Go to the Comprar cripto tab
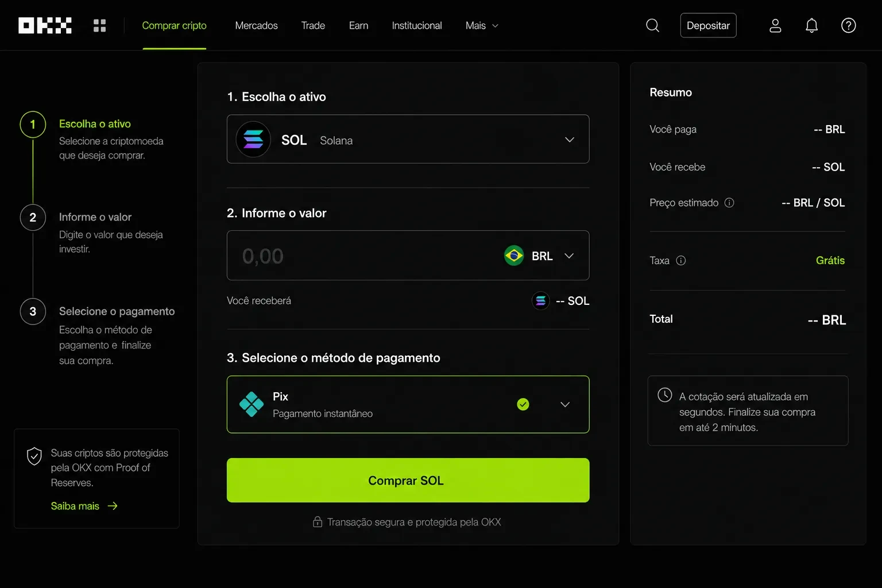This screenshot has height=588, width=882. point(174,25)
